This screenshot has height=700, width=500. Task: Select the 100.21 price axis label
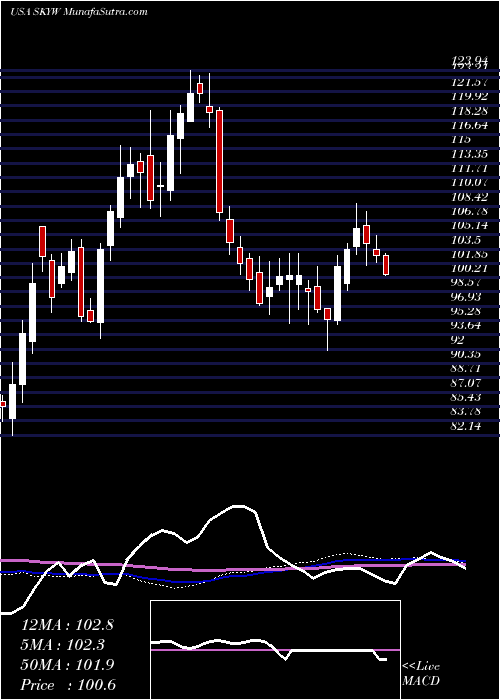coord(469,268)
